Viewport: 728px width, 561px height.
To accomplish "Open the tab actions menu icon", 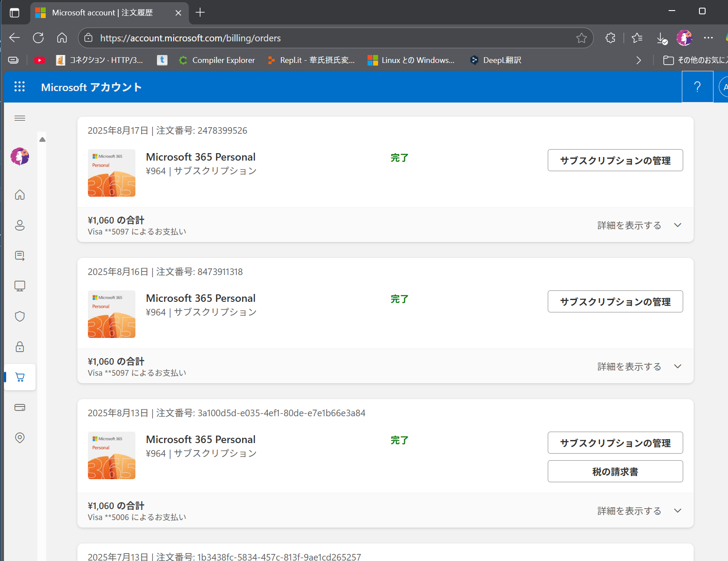I will pos(15,13).
